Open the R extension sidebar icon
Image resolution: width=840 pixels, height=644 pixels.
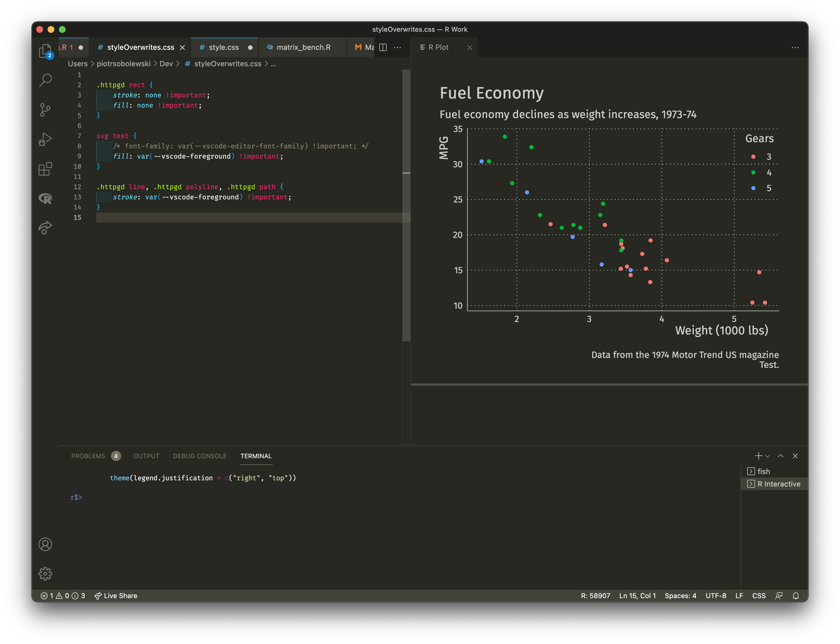pyautogui.click(x=45, y=198)
